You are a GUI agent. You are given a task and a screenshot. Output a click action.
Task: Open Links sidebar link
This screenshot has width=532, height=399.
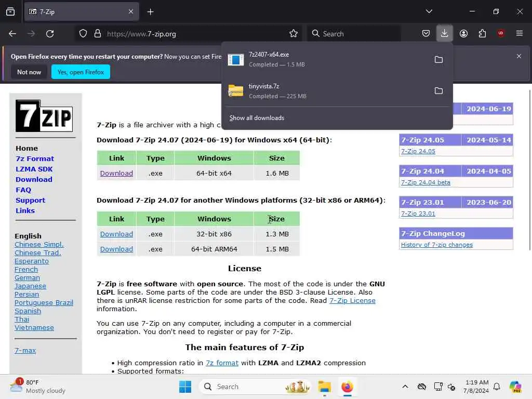(25, 211)
